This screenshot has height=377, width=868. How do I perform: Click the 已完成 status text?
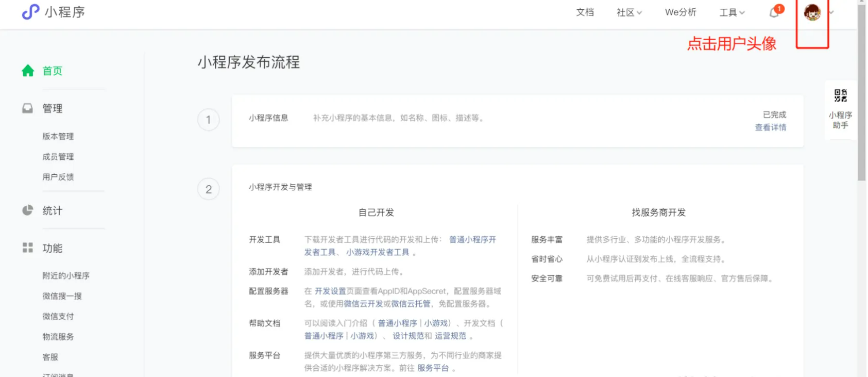point(774,114)
